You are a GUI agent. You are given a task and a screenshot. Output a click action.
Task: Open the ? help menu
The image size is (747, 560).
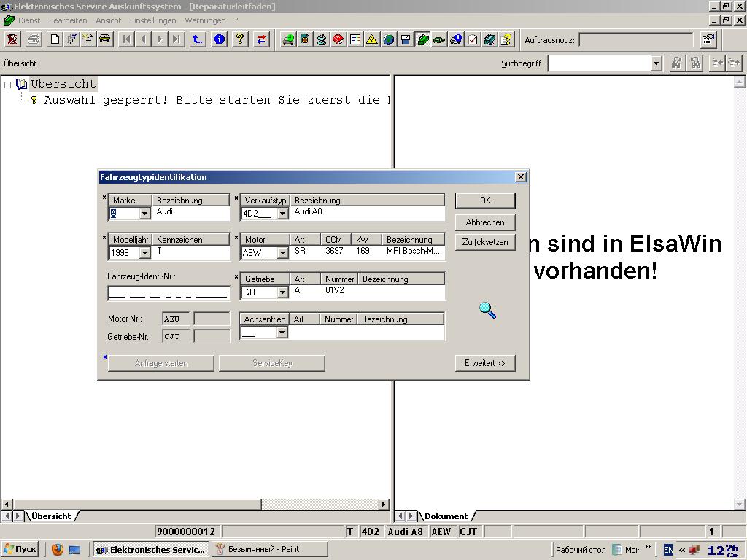click(236, 20)
